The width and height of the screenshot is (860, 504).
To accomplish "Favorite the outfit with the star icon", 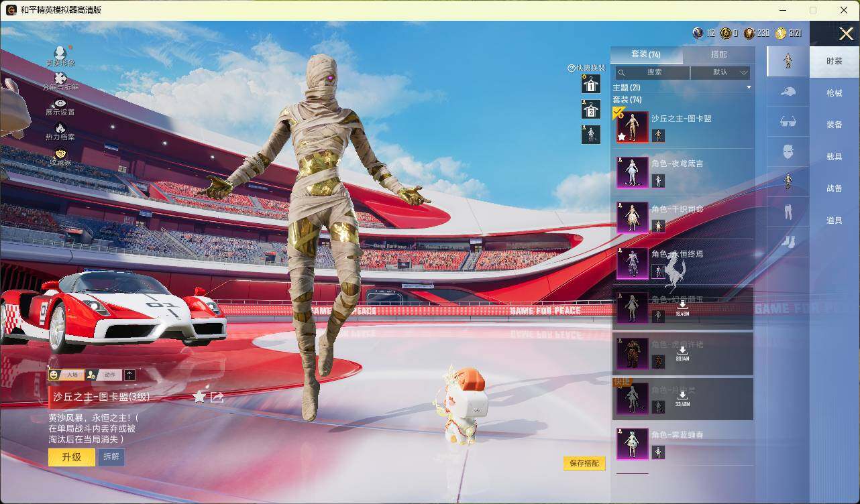I will (x=199, y=397).
